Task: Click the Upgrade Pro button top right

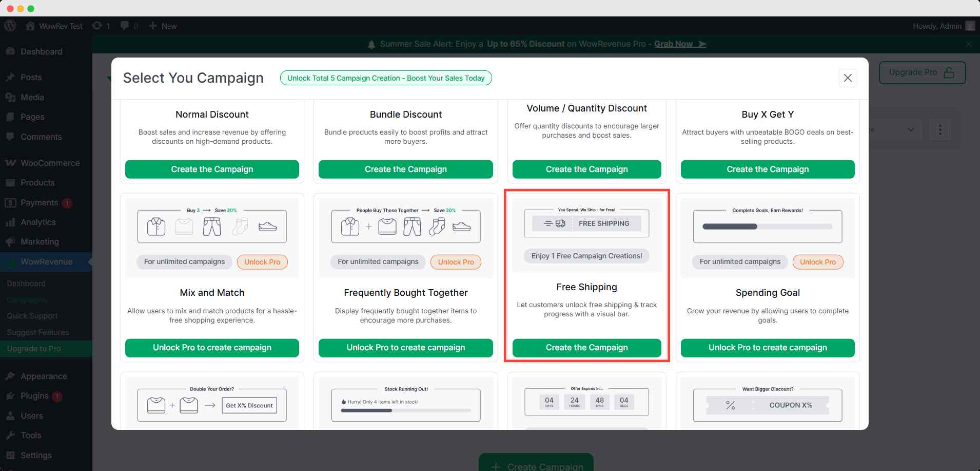Action: point(922,72)
